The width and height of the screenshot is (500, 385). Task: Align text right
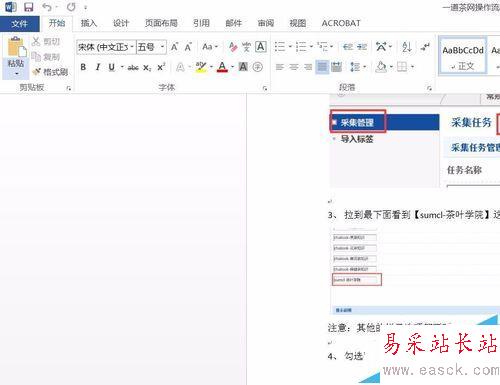[308, 67]
